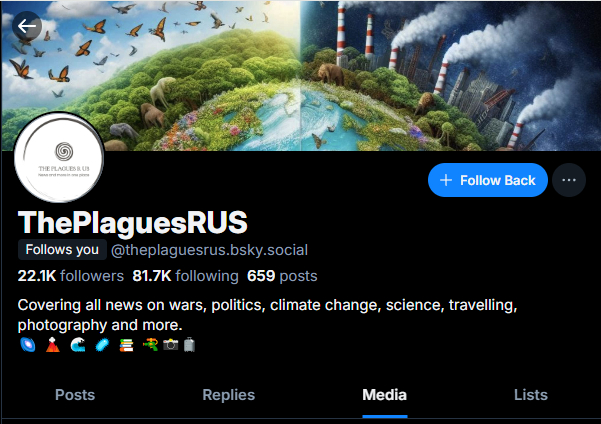Go back using the arrow icon
Viewport: 601px width, 424px height.
27,26
